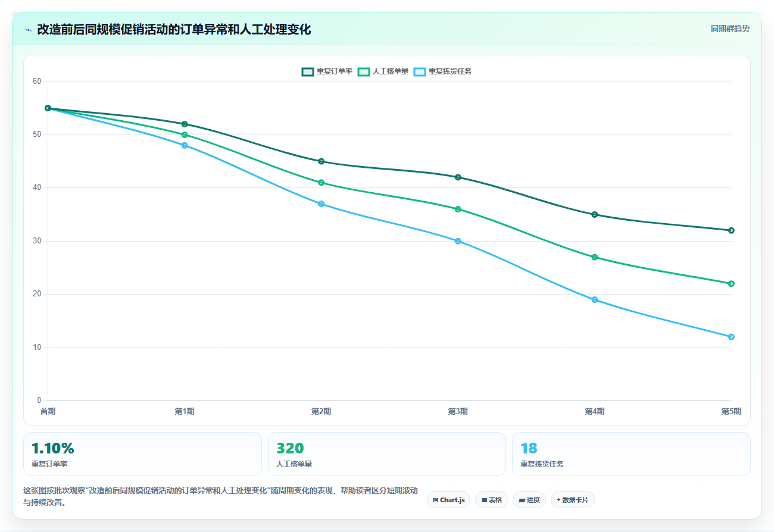The height and width of the screenshot is (532, 774).
Task: Click the 50 y-axis tick label
Action: pos(37,134)
